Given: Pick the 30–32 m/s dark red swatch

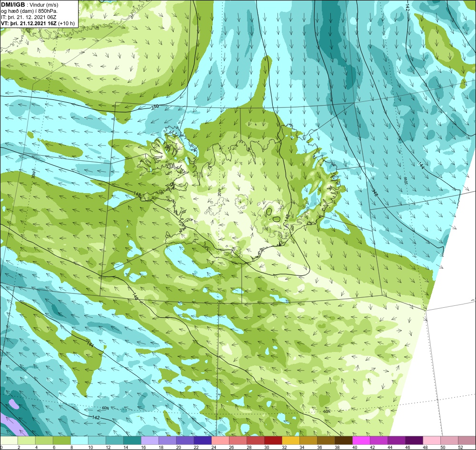Looking at the screenshot, I should [273, 440].
